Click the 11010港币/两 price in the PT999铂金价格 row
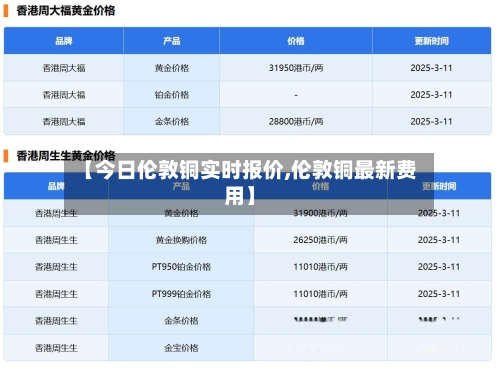 (x=320, y=294)
